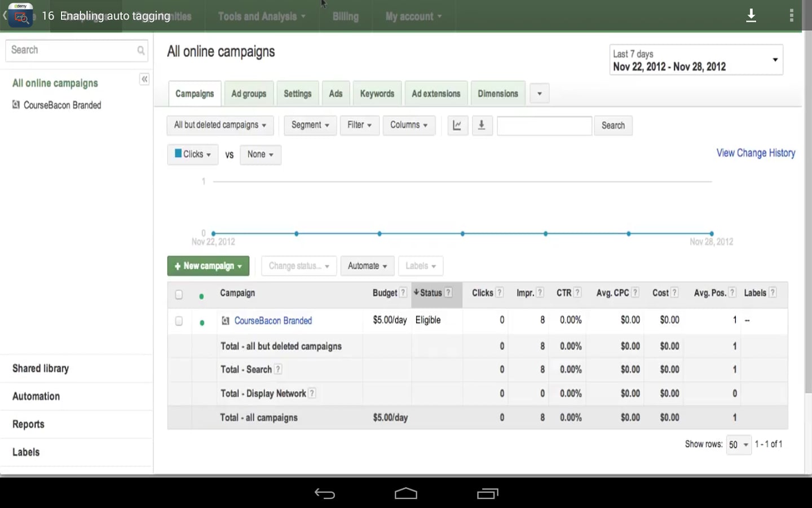Click the campaign table search input field
The height and width of the screenshot is (508, 812).
tap(544, 125)
